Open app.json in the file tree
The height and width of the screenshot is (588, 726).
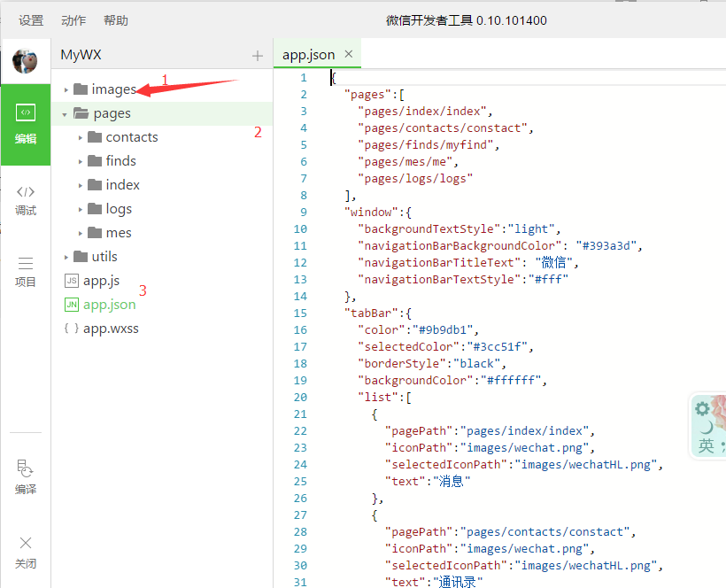click(x=110, y=305)
